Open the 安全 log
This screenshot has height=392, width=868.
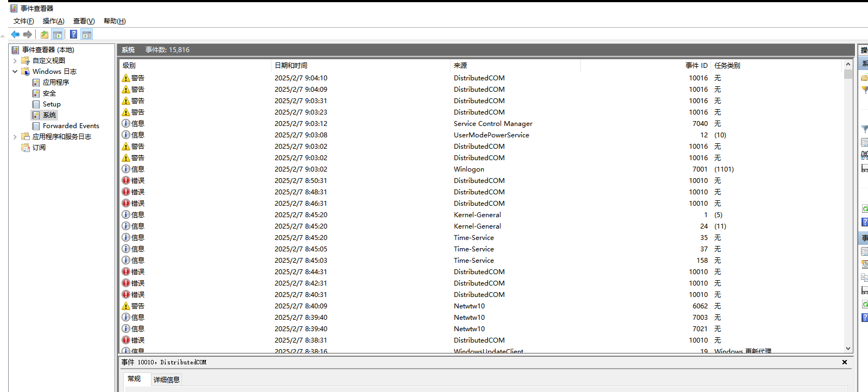coord(49,93)
